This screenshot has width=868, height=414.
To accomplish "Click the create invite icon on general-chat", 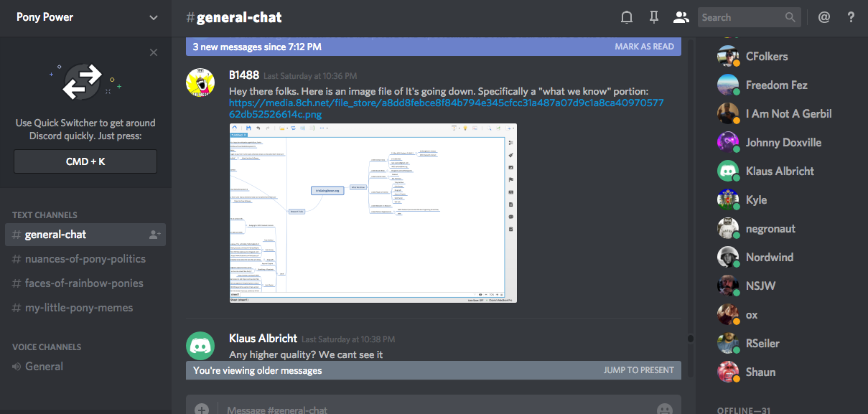I will (154, 235).
